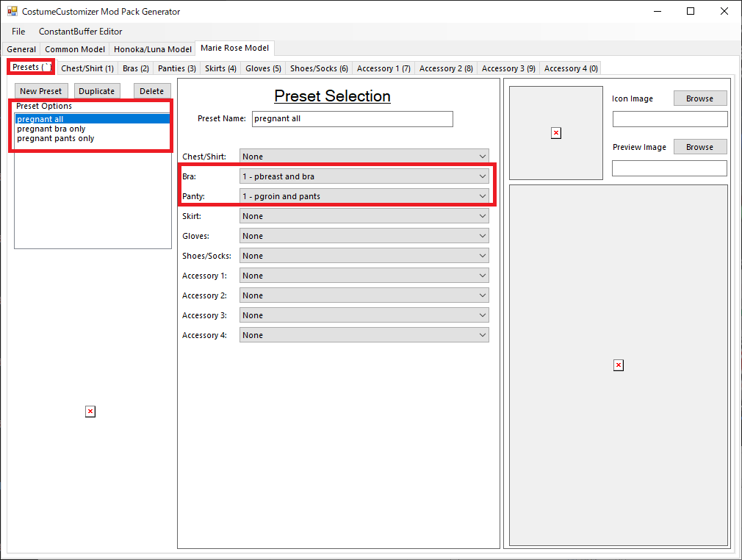Image resolution: width=742 pixels, height=560 pixels.
Task: Expand the Shoes/Socks dropdown
Action: tap(364, 256)
